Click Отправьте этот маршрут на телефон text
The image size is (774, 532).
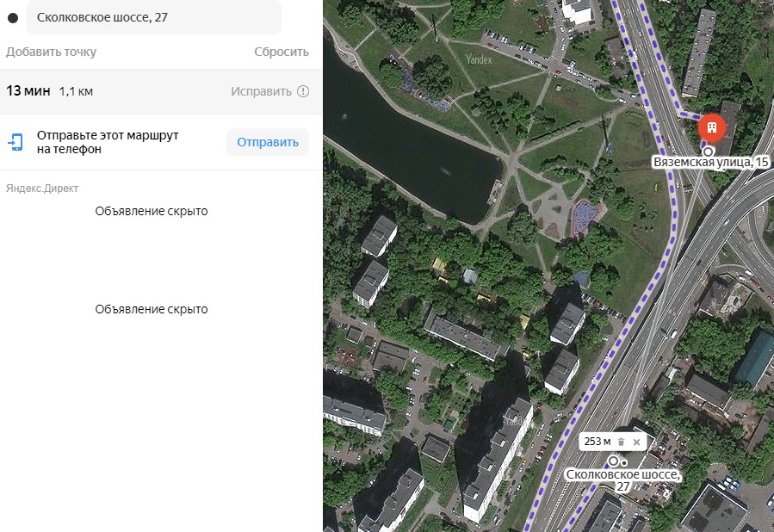108,142
